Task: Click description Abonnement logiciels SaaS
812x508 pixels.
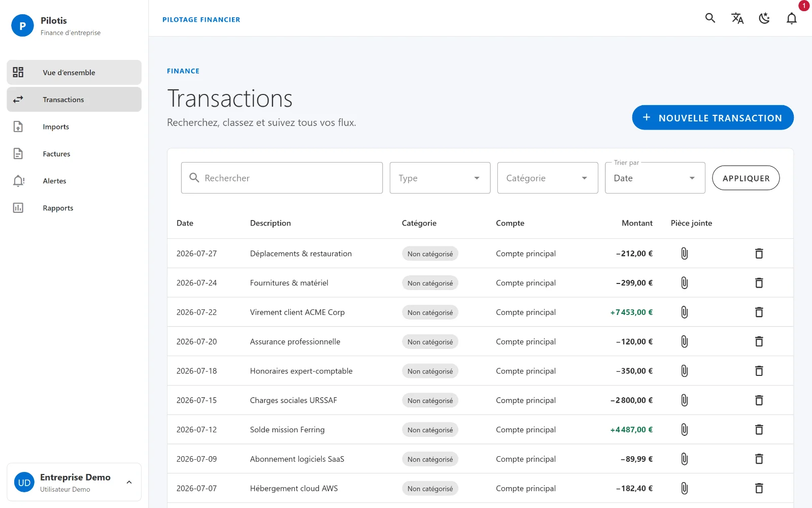Action: pos(297,459)
